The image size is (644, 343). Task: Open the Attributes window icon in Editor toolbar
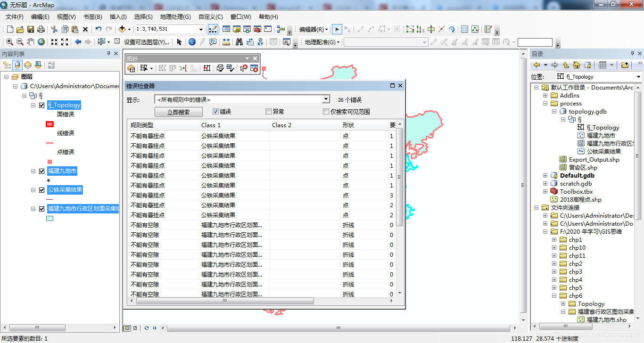[x=464, y=29]
